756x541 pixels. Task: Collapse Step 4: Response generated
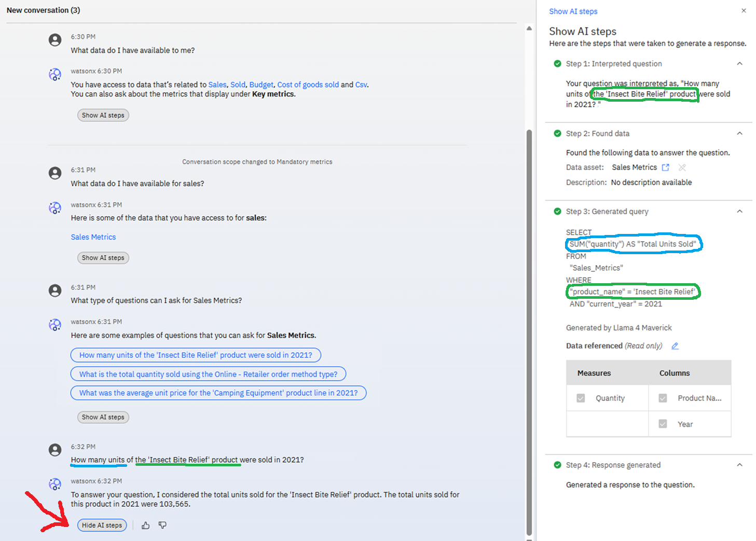[739, 465]
